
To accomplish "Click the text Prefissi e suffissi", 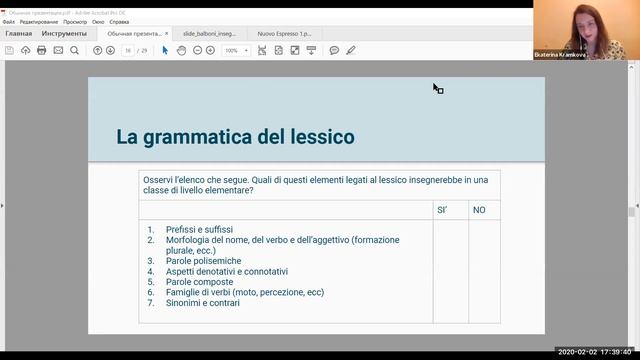I will pos(199,229).
